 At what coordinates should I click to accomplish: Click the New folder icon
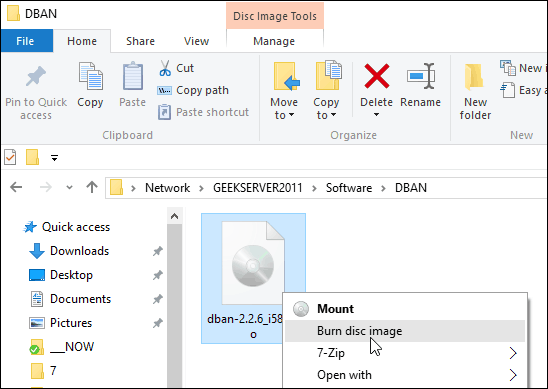(x=474, y=76)
